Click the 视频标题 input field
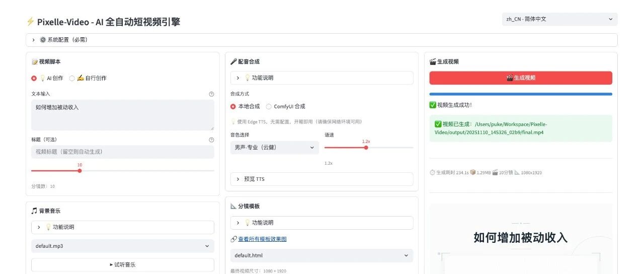The image size is (644, 274). pyautogui.click(x=122, y=152)
